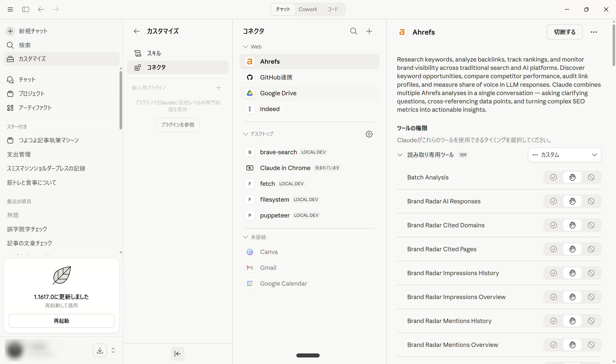Click the plus next to 個人用プラグイン
Viewport: 616px width, 364px height.
point(219,88)
